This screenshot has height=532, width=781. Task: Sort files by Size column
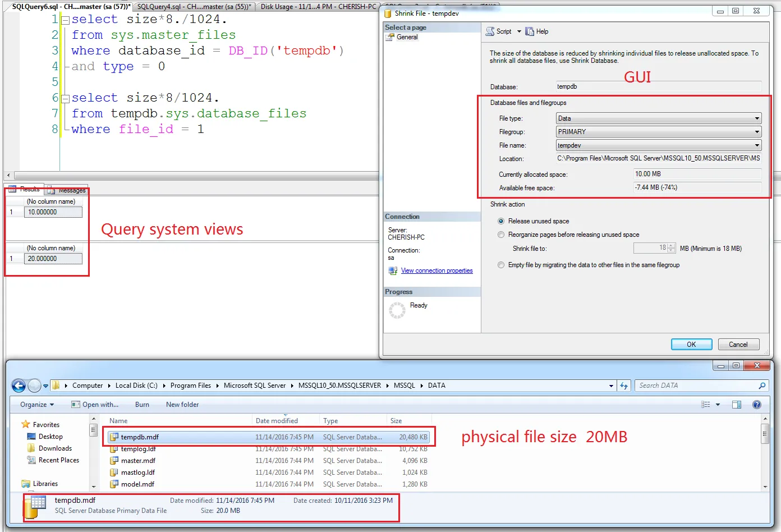click(409, 421)
